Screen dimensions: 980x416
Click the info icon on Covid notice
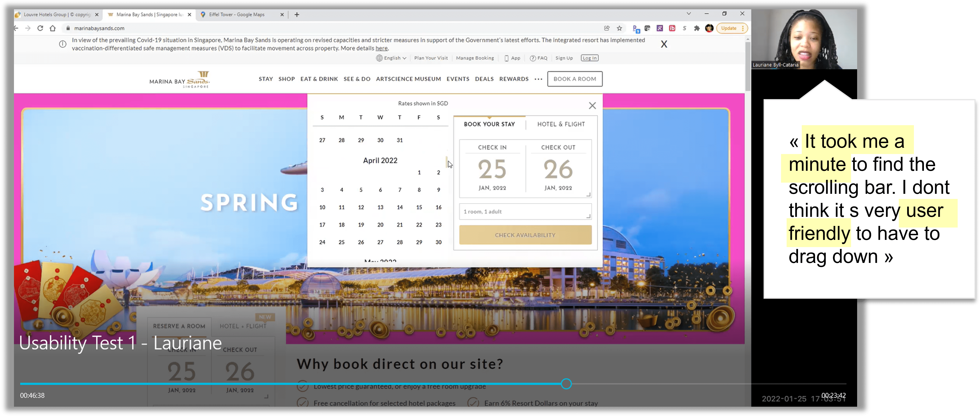(x=63, y=44)
